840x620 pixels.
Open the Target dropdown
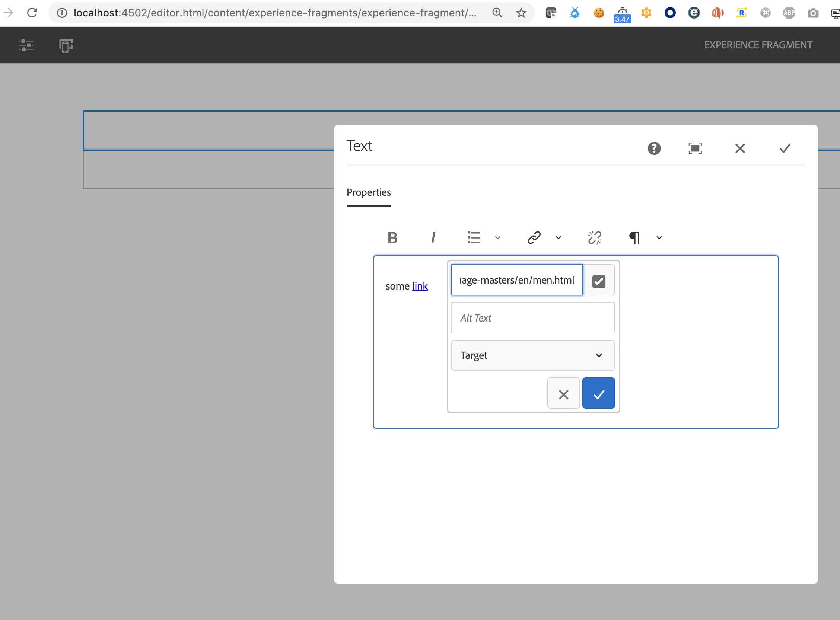(532, 355)
